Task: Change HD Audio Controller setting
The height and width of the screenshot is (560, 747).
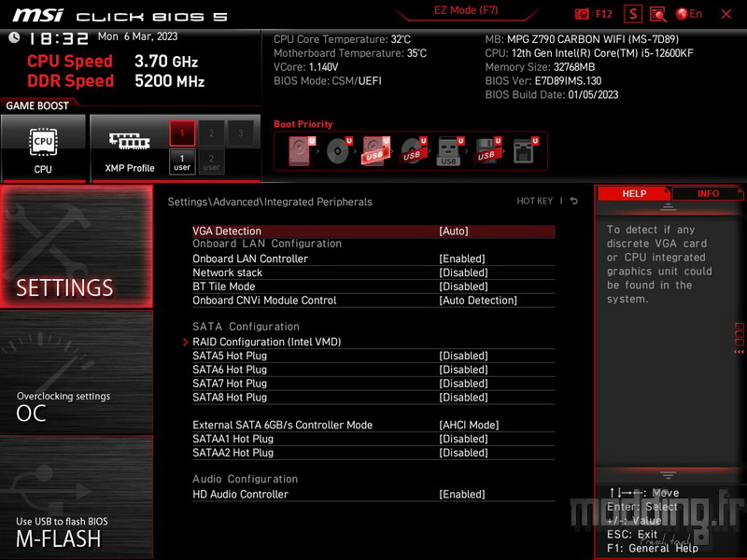Action: click(x=373, y=495)
